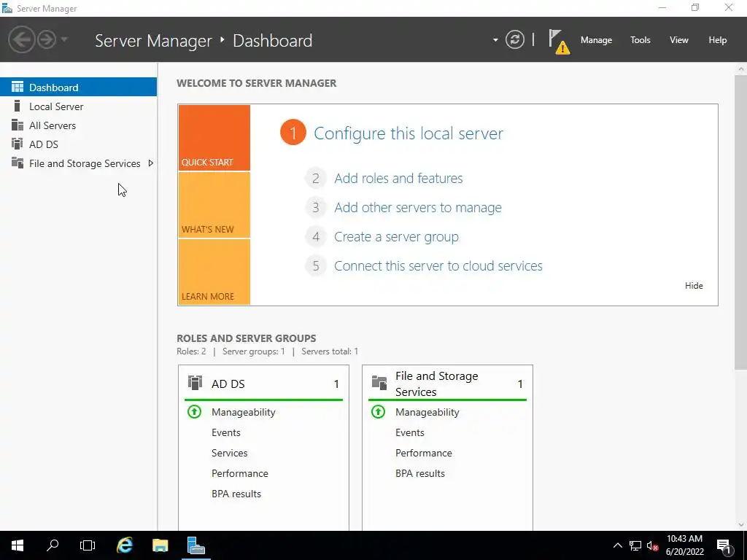This screenshot has width=747, height=560.
Task: Select the QUICK START tile
Action: coord(214,138)
